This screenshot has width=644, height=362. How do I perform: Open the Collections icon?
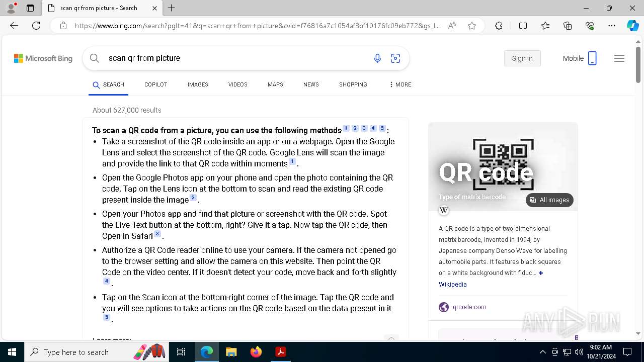(x=568, y=26)
